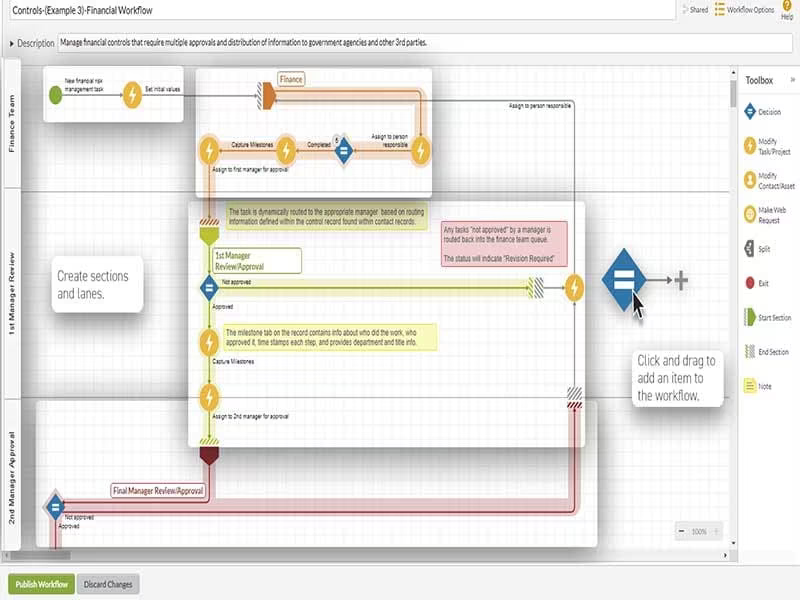The height and width of the screenshot is (600, 800).
Task: Choose the End Section icon
Action: click(749, 352)
